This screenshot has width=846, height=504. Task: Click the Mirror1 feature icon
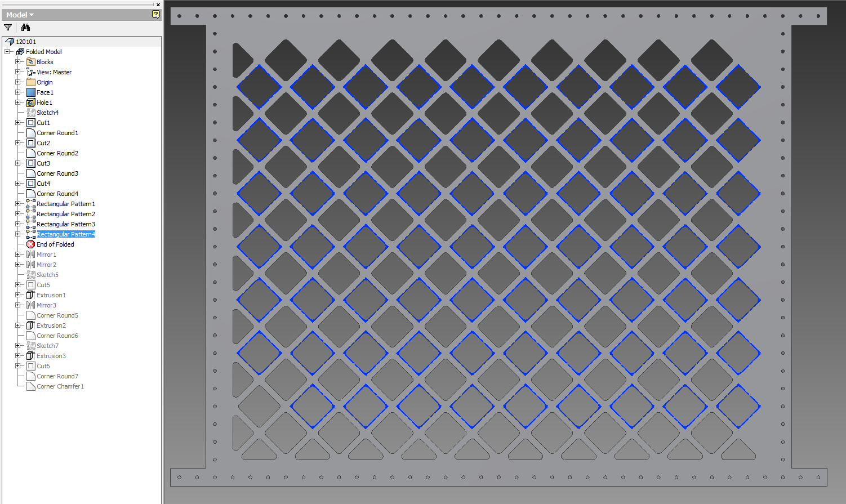[x=31, y=255]
